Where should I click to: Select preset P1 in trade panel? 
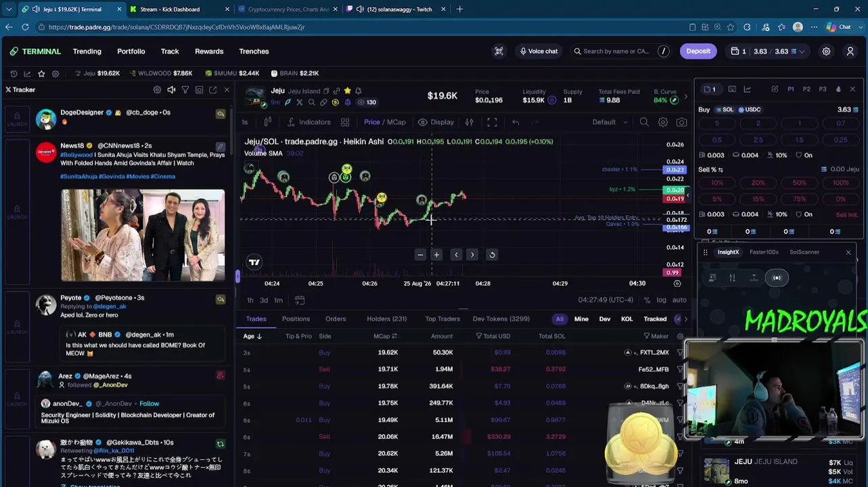[x=790, y=89]
